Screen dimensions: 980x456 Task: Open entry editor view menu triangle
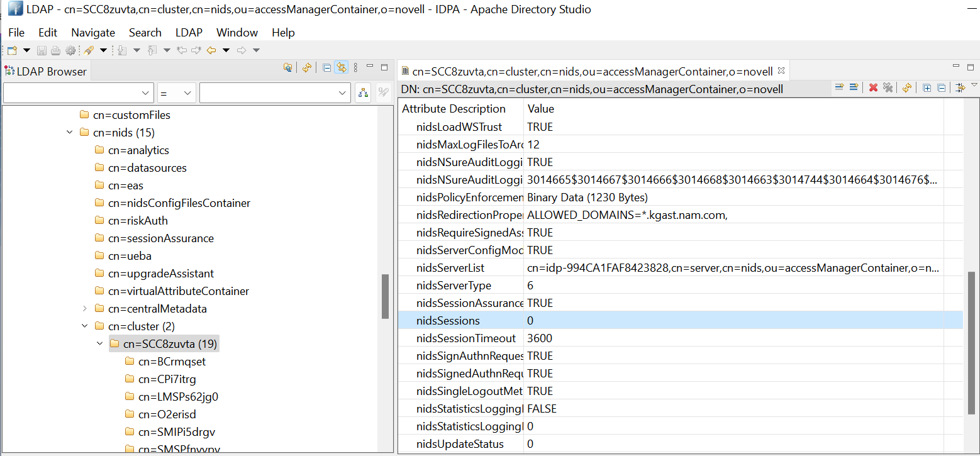pos(974,85)
